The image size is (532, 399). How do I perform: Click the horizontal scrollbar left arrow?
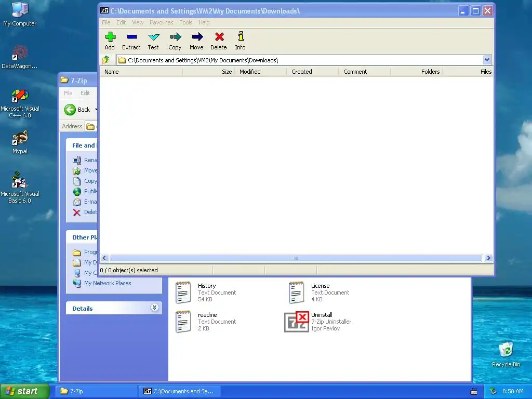[104, 258]
